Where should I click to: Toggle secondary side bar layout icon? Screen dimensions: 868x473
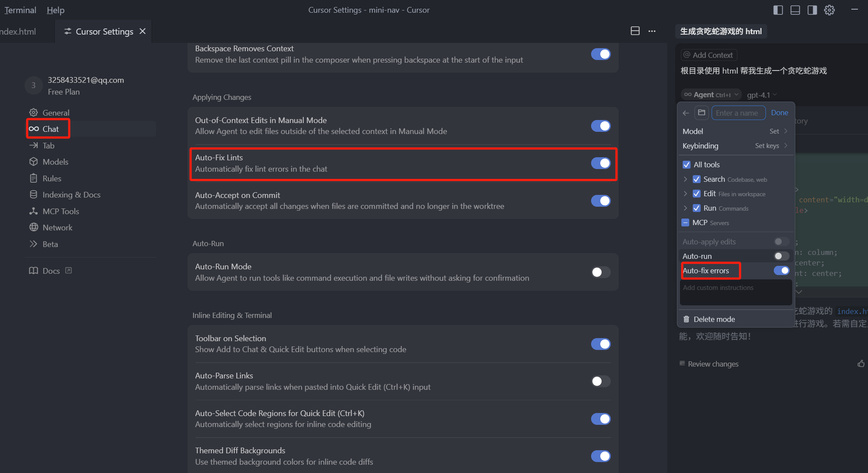(x=812, y=10)
